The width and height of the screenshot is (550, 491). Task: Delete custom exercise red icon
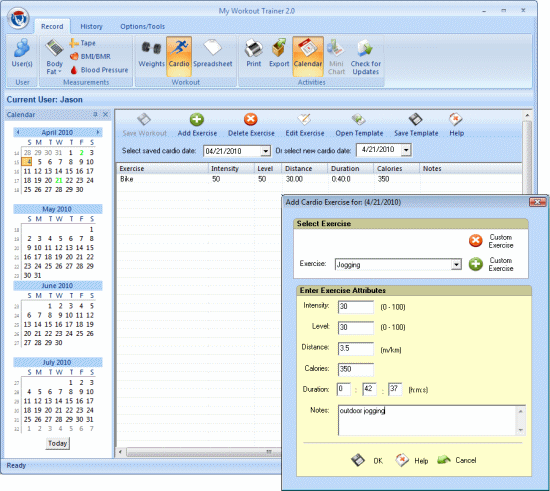(476, 241)
